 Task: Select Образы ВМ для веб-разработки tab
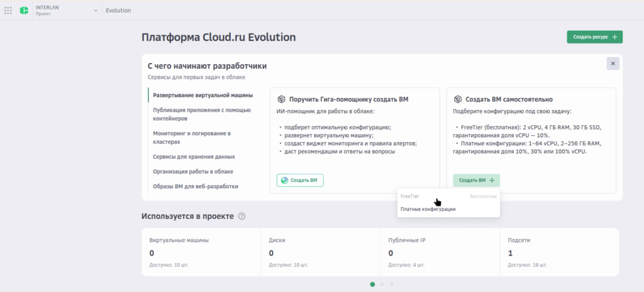coord(196,186)
